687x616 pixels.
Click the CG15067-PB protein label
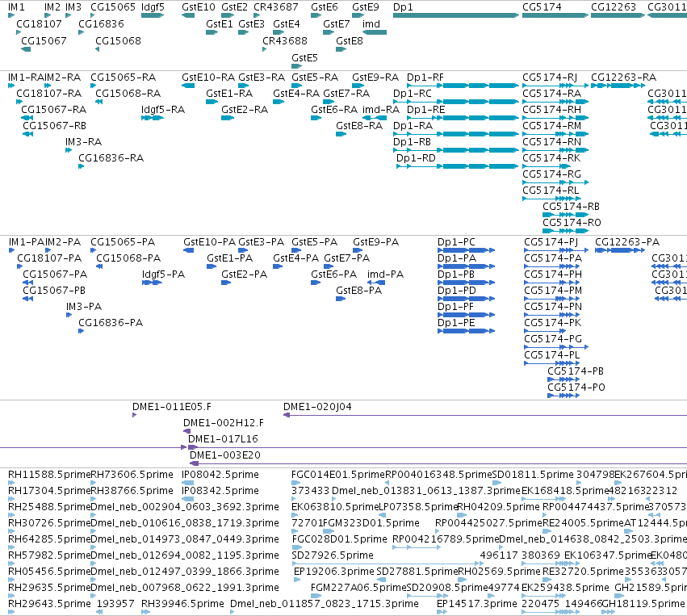(54, 290)
